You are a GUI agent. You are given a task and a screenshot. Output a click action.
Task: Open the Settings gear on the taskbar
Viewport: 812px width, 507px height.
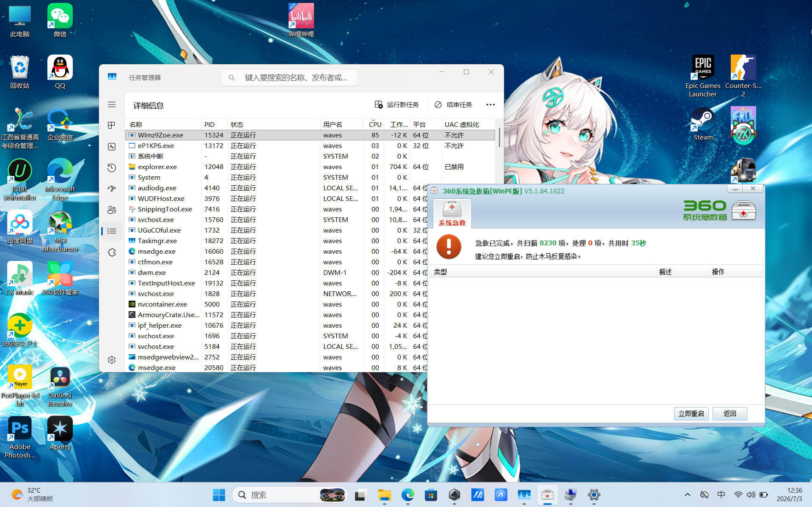pos(594,495)
